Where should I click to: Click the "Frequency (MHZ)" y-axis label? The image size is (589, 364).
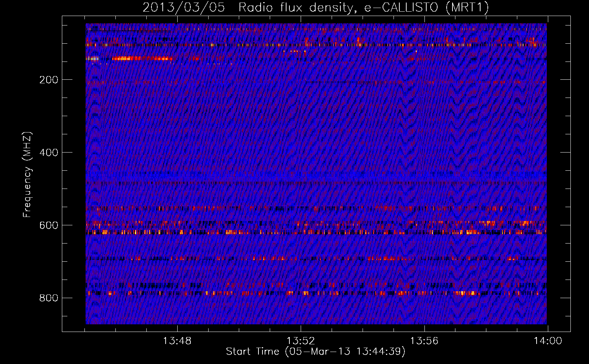27,175
